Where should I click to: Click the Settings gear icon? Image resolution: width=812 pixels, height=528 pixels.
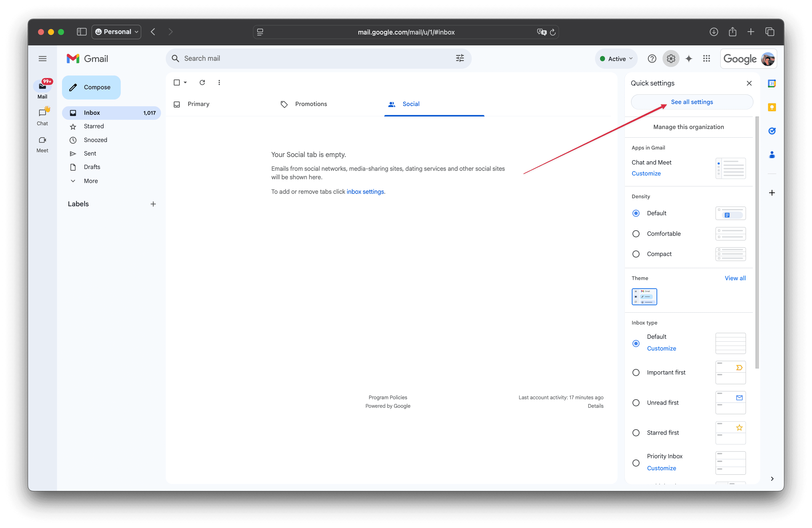[x=671, y=58]
